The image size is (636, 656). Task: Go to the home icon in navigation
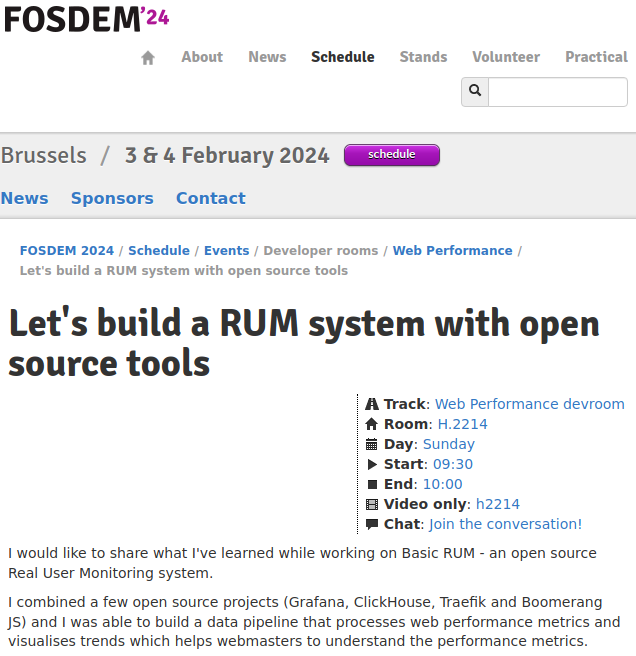click(x=148, y=57)
